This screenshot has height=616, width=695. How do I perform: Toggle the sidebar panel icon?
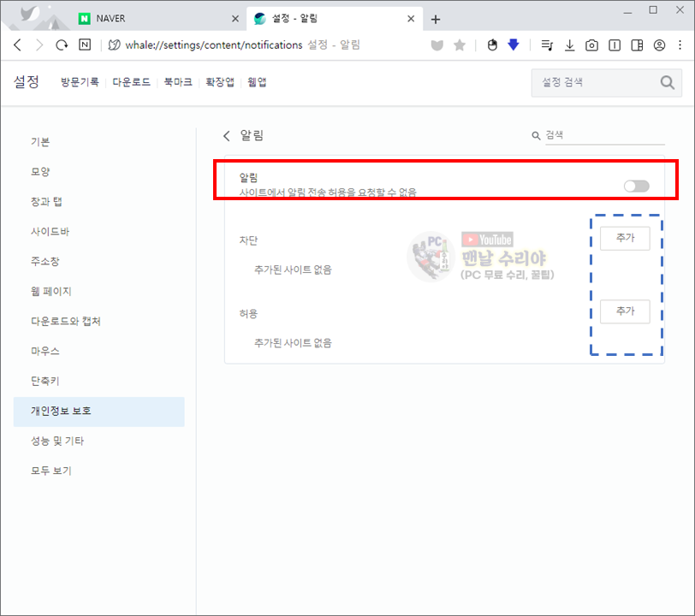click(637, 45)
